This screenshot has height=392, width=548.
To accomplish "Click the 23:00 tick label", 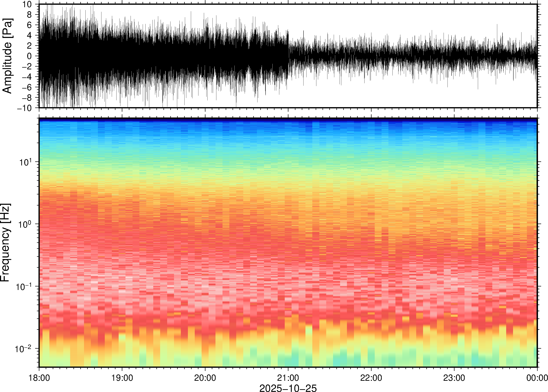I will (x=454, y=378).
